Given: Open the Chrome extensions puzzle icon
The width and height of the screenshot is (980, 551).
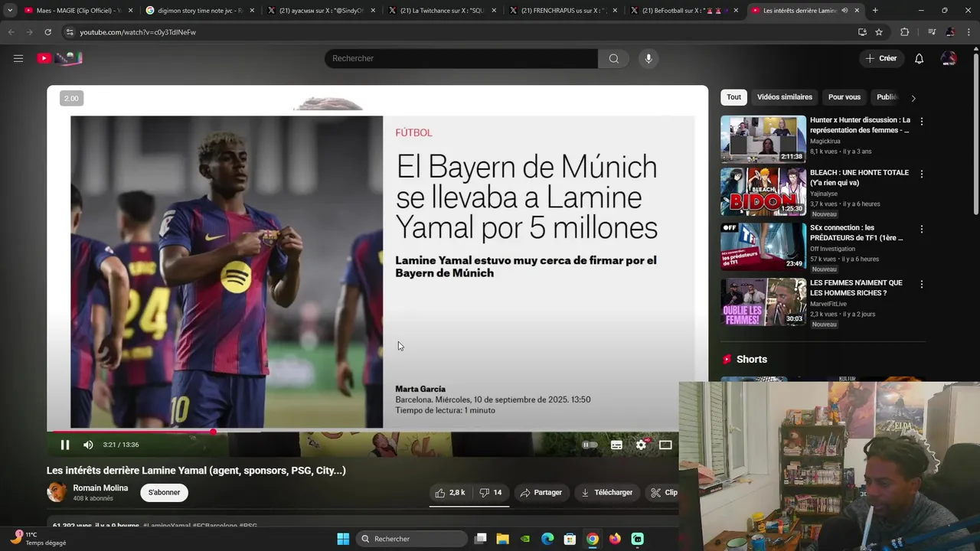Looking at the screenshot, I should tap(905, 32).
